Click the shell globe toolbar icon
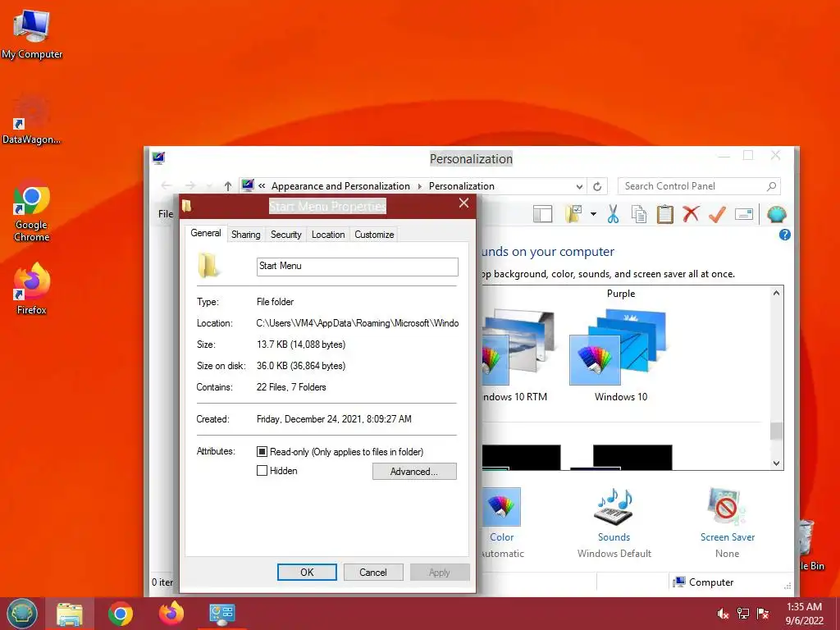The height and width of the screenshot is (630, 840). click(x=776, y=214)
